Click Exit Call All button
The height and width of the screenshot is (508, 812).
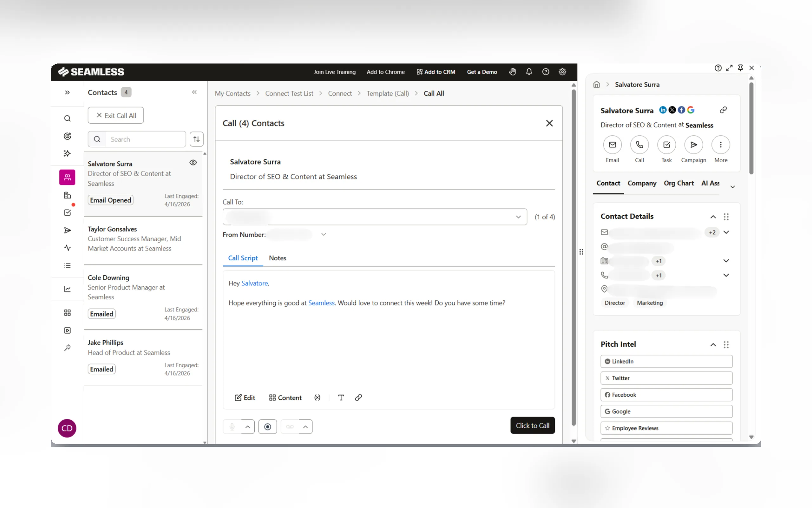pyautogui.click(x=116, y=115)
